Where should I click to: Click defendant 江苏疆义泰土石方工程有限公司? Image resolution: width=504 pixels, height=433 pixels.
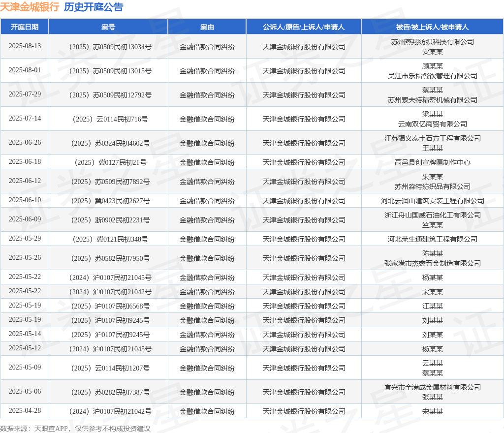[x=432, y=138]
